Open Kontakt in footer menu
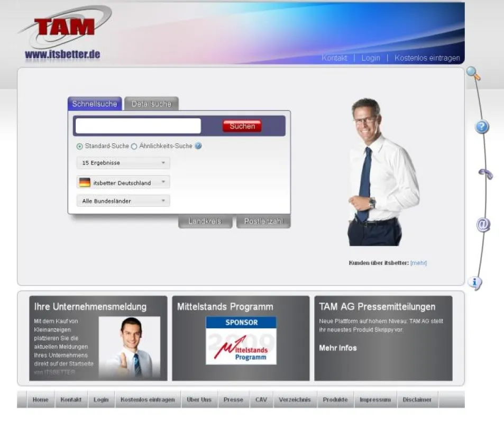The width and height of the screenshot is (504, 423). click(x=71, y=400)
